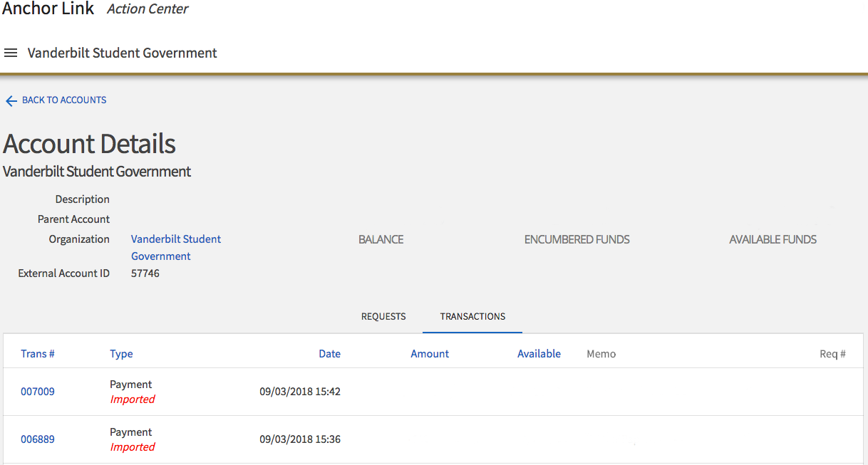Click the Req # column header

(x=832, y=354)
